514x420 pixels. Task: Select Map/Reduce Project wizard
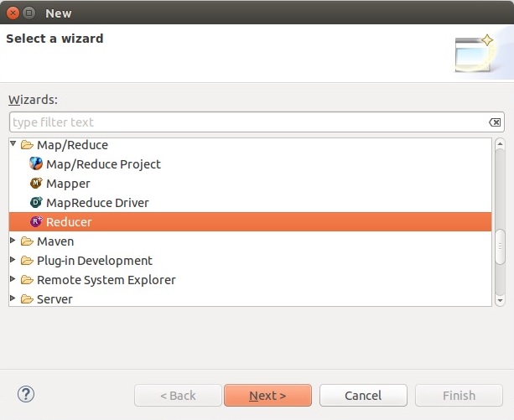click(103, 164)
